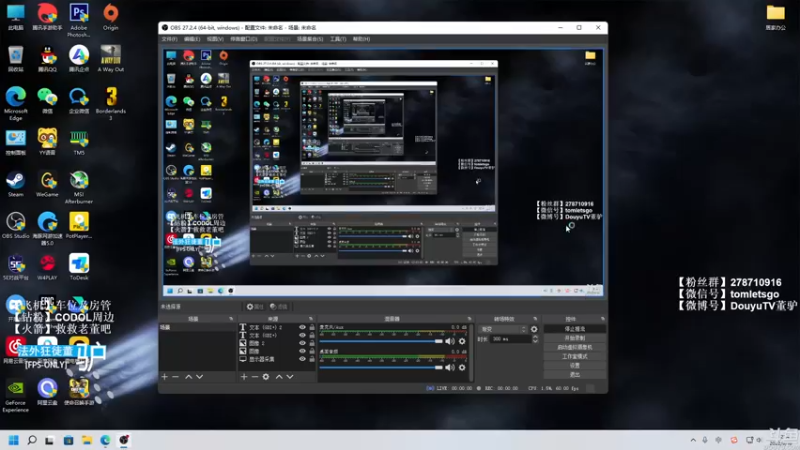Open Steam desktop icon
Image resolution: width=800 pixels, height=450 pixels.
click(15, 184)
